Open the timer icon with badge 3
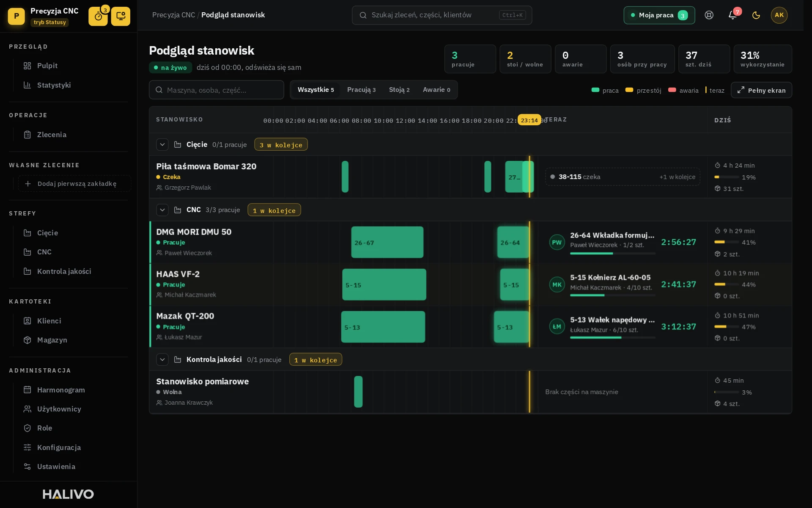 pyautogui.click(x=98, y=16)
